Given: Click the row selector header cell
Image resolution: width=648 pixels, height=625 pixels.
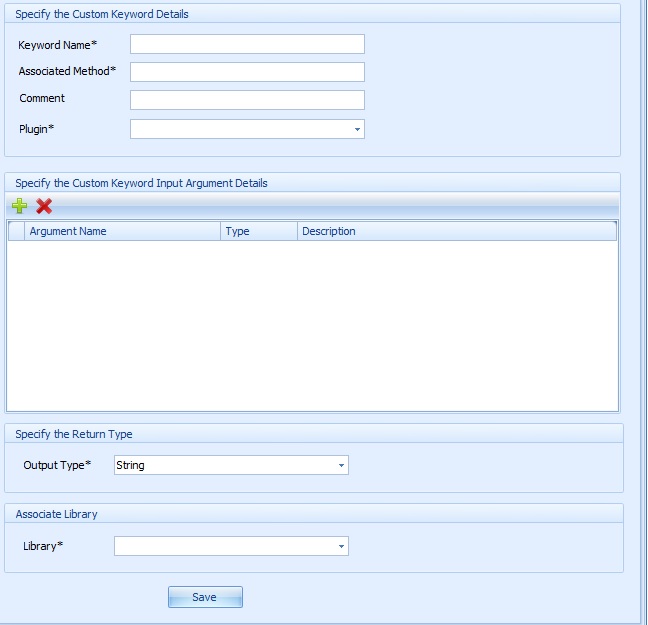Looking at the screenshot, I should 17,231.
